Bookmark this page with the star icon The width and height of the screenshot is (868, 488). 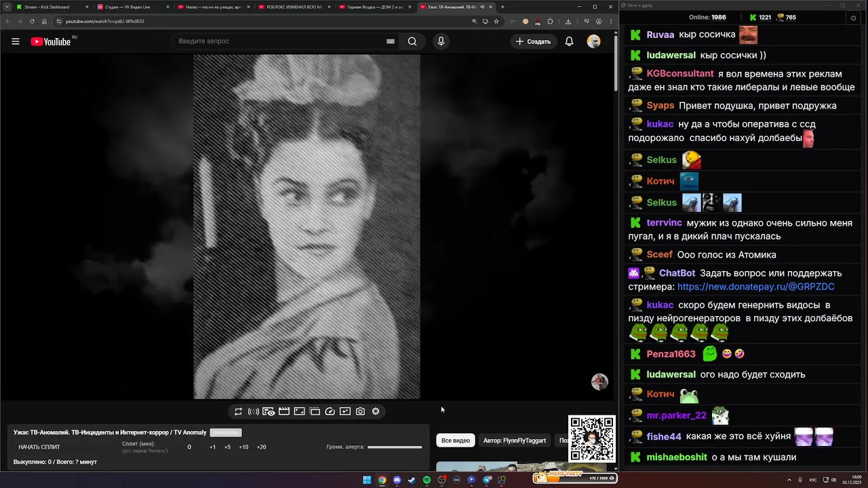tap(496, 21)
